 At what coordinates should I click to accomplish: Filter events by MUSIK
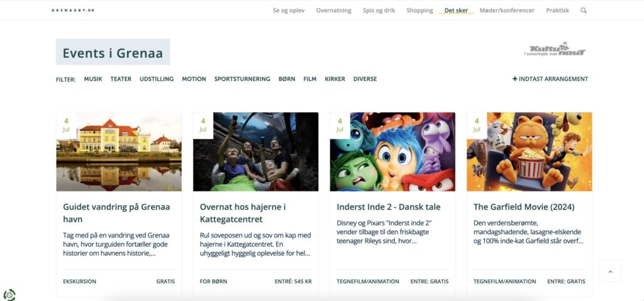(x=93, y=79)
